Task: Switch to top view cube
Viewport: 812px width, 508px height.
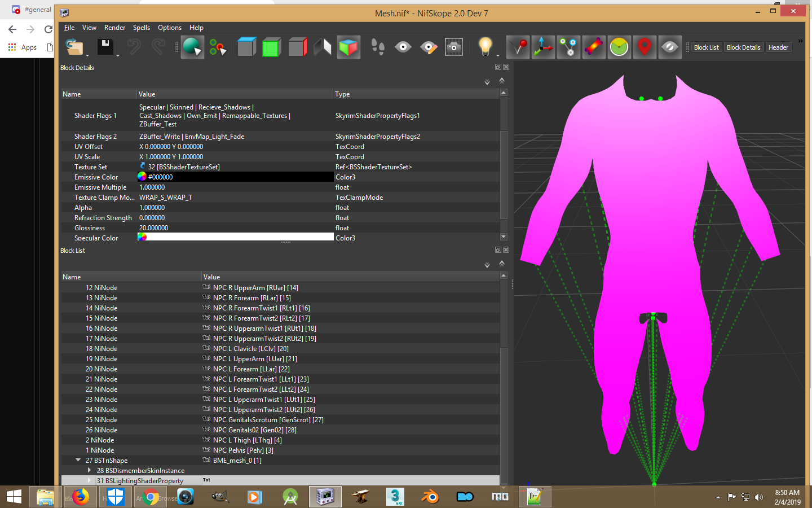Action: (x=246, y=47)
